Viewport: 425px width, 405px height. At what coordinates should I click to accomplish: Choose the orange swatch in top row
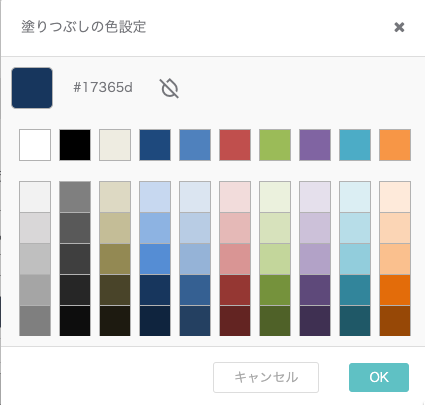point(395,145)
